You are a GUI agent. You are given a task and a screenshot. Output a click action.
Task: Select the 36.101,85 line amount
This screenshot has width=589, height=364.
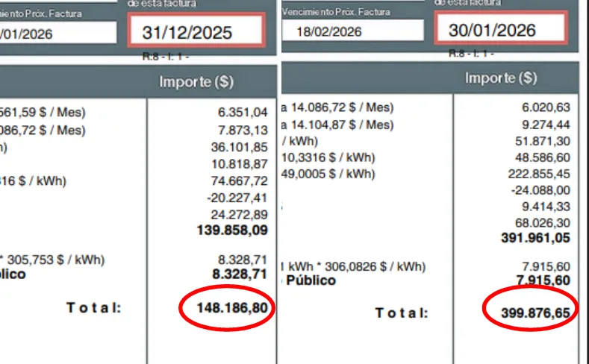click(239, 147)
